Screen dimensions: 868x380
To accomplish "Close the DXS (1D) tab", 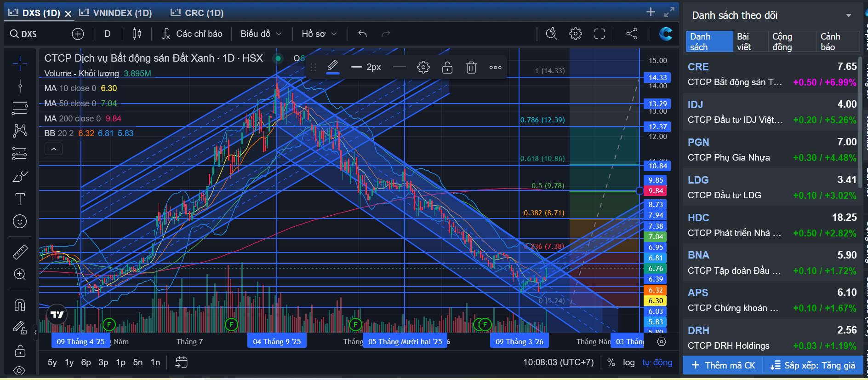I will point(68,14).
